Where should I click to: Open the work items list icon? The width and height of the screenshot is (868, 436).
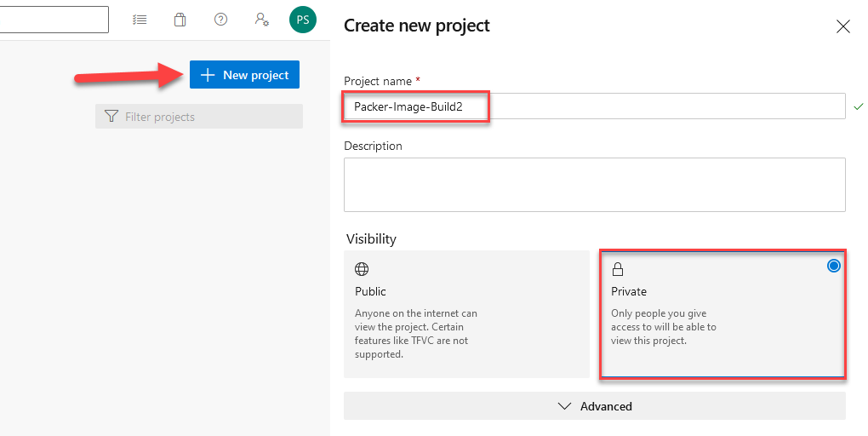140,20
